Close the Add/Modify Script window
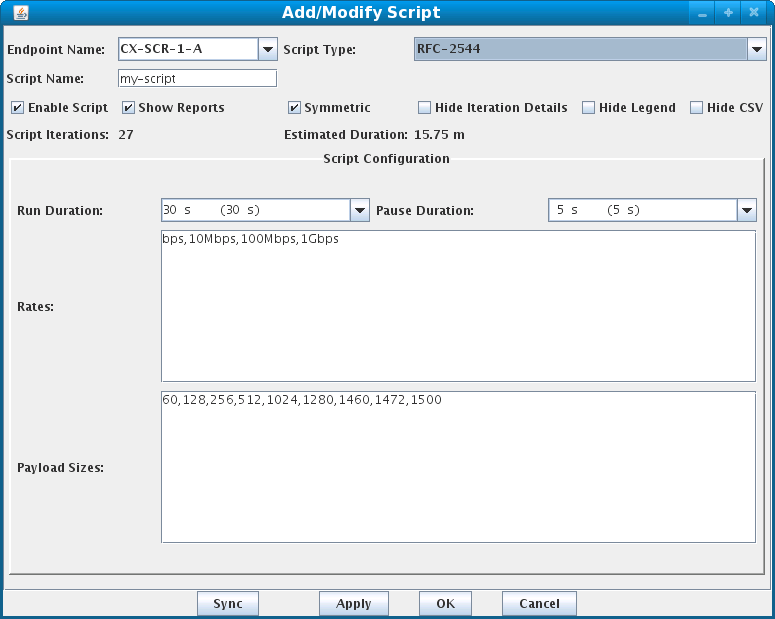Image resolution: width=775 pixels, height=619 pixels. (754, 12)
